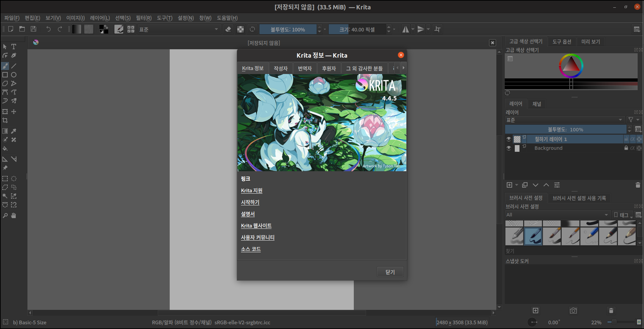Take a snapshot in Snapshot docker

tap(573, 311)
